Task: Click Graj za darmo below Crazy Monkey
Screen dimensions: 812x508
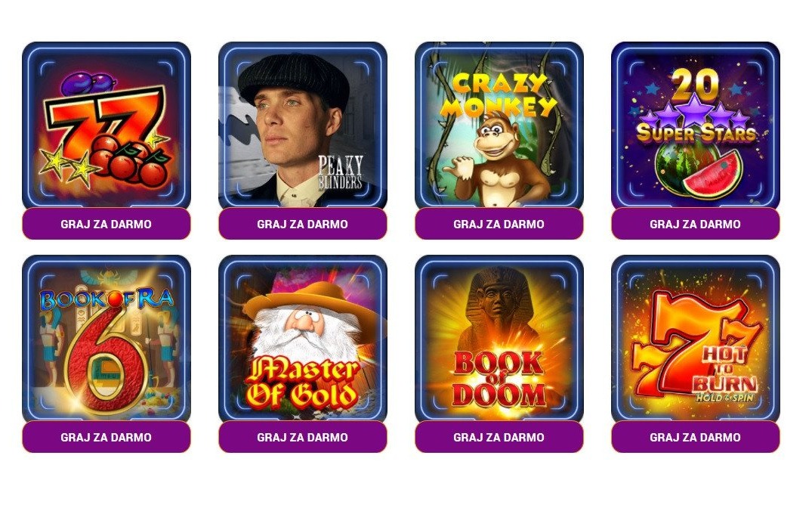Action: click(x=499, y=224)
